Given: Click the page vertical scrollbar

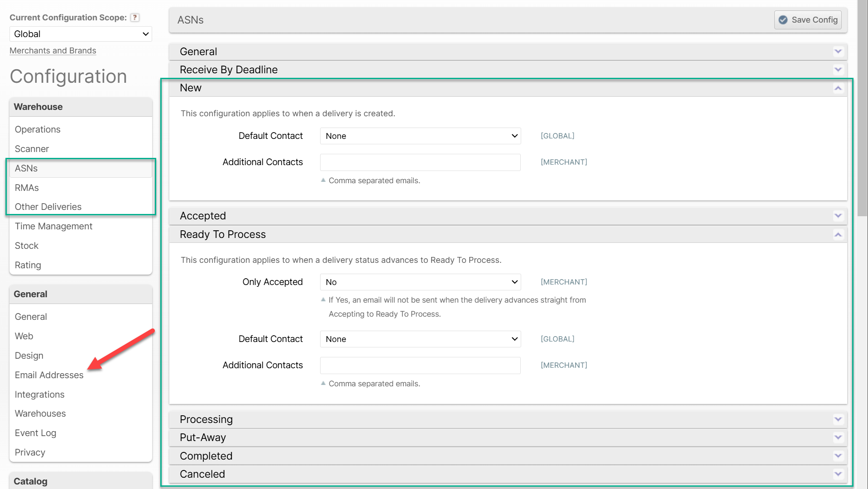Looking at the screenshot, I should (862, 109).
